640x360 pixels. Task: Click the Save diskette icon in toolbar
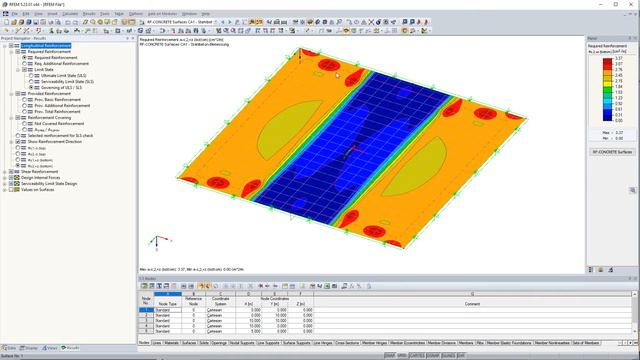(x=36, y=22)
